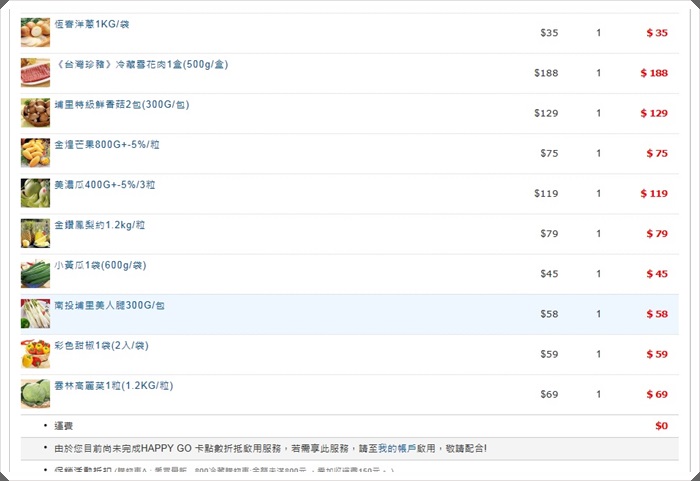Viewport: 700px width, 481px height.
Task: Click the 美人腿 water bamboo thumbnail
Action: coord(35,313)
